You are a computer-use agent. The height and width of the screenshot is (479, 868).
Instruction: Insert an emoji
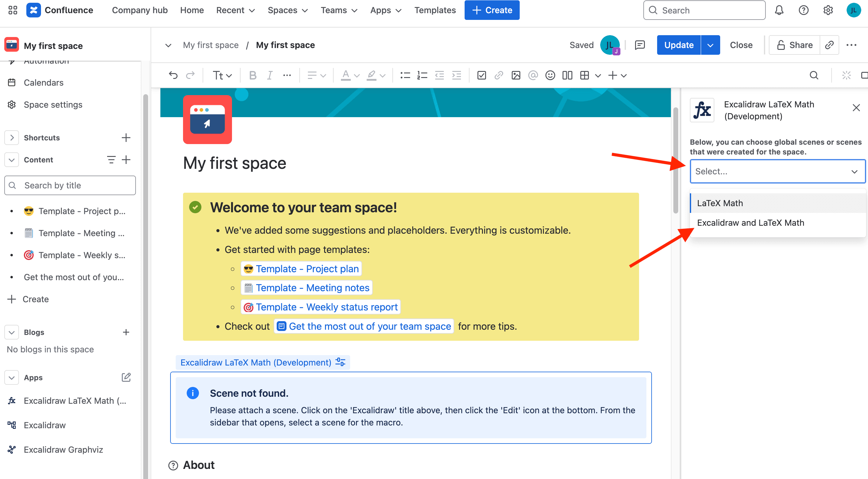pos(550,75)
